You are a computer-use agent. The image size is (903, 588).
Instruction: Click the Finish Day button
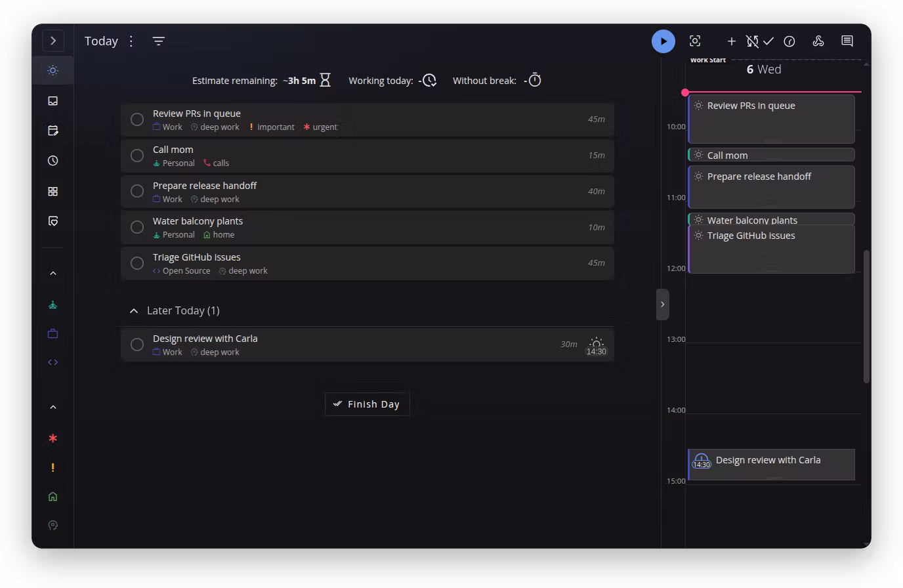pyautogui.click(x=367, y=404)
